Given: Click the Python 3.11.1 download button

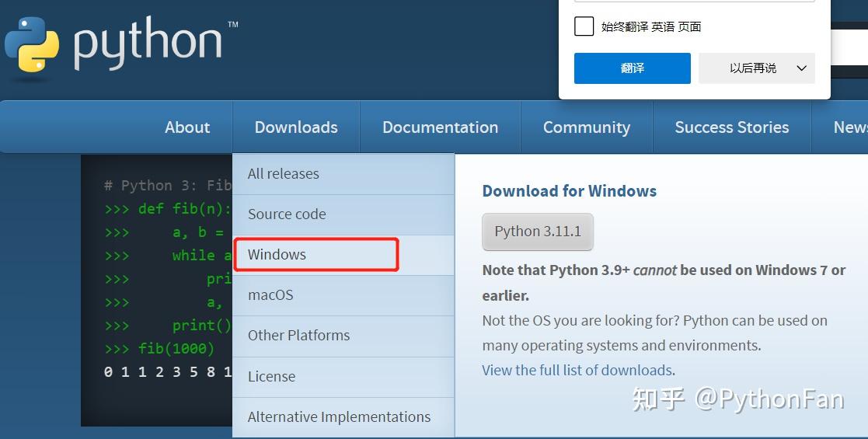Looking at the screenshot, I should pos(538,232).
